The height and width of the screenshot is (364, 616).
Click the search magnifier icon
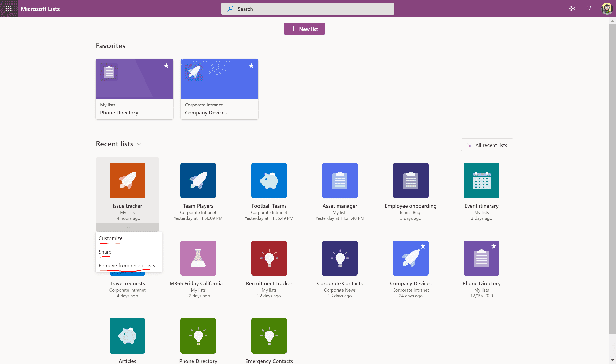230,9
